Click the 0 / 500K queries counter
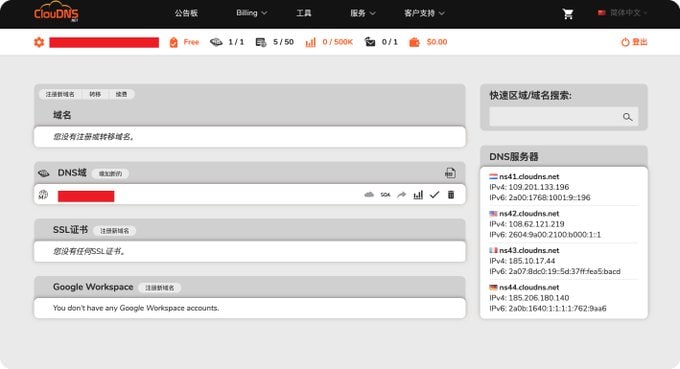This screenshot has width=680, height=369. pos(337,42)
